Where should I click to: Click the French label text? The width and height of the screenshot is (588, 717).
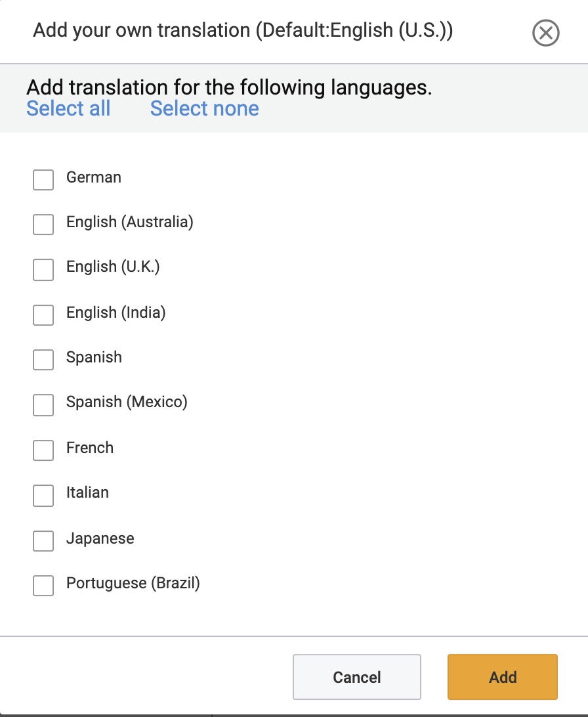coord(90,448)
